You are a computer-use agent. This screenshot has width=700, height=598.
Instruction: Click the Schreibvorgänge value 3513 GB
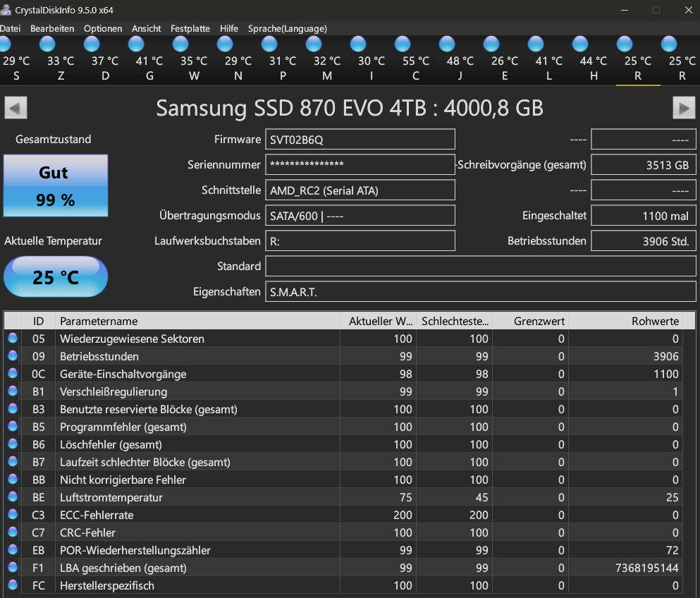pyautogui.click(x=644, y=165)
